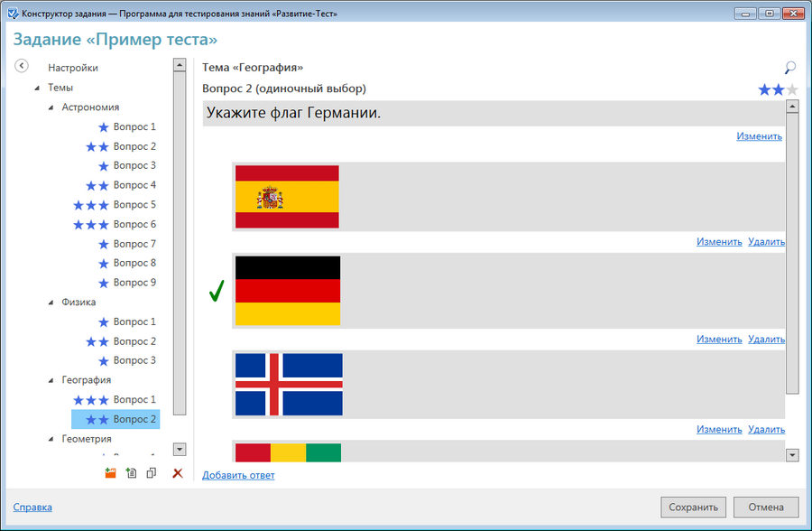This screenshot has width=812, height=531.
Task: Open the Настройки item in the tree
Action: [x=73, y=68]
